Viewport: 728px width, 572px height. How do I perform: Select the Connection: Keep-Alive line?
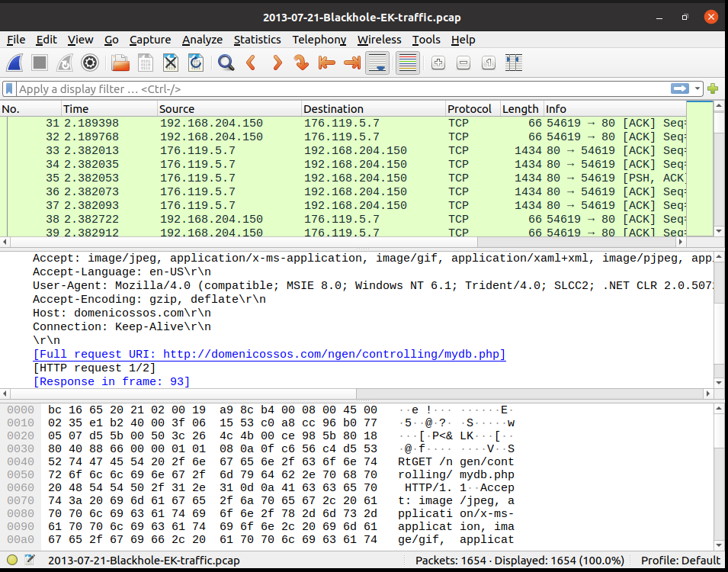point(122,326)
